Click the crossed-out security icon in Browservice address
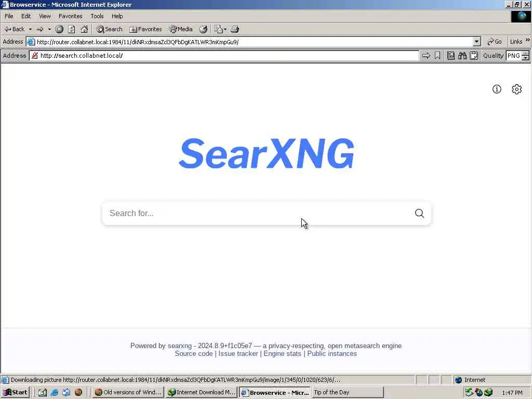The width and height of the screenshot is (532, 399). pos(35,56)
